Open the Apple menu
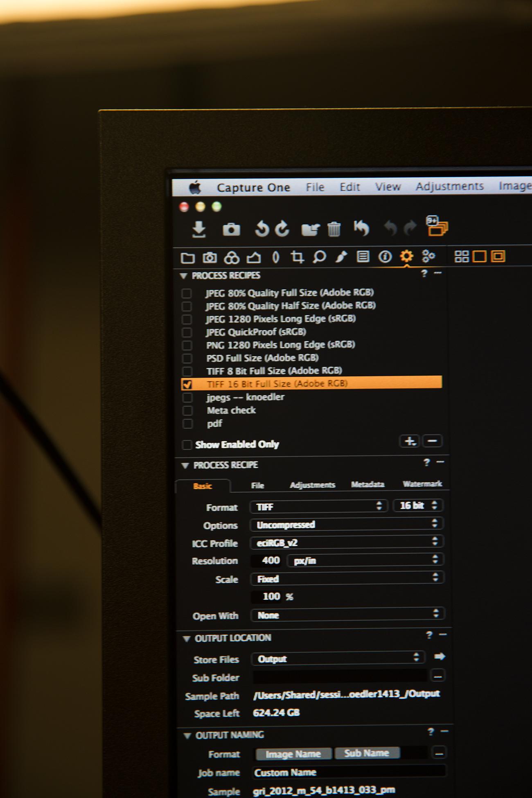Image resolution: width=532 pixels, height=798 pixels. (195, 188)
